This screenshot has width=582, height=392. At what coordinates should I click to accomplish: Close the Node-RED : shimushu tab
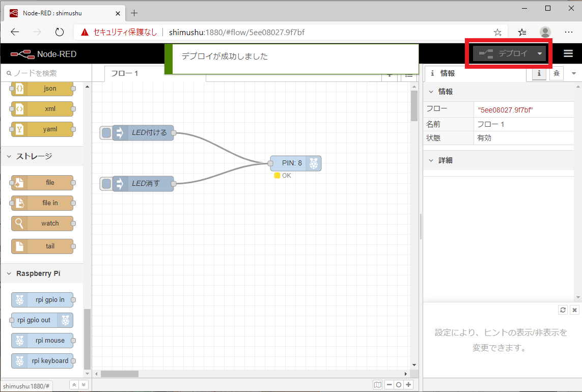(118, 13)
